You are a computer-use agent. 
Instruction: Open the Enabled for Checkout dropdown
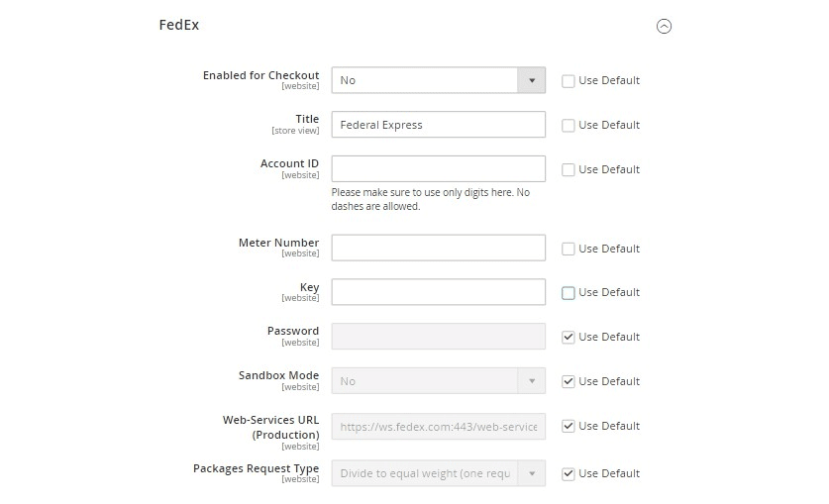(x=439, y=80)
